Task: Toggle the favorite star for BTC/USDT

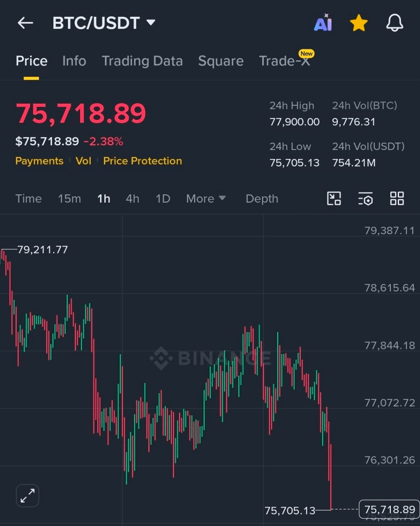Action: coord(359,23)
